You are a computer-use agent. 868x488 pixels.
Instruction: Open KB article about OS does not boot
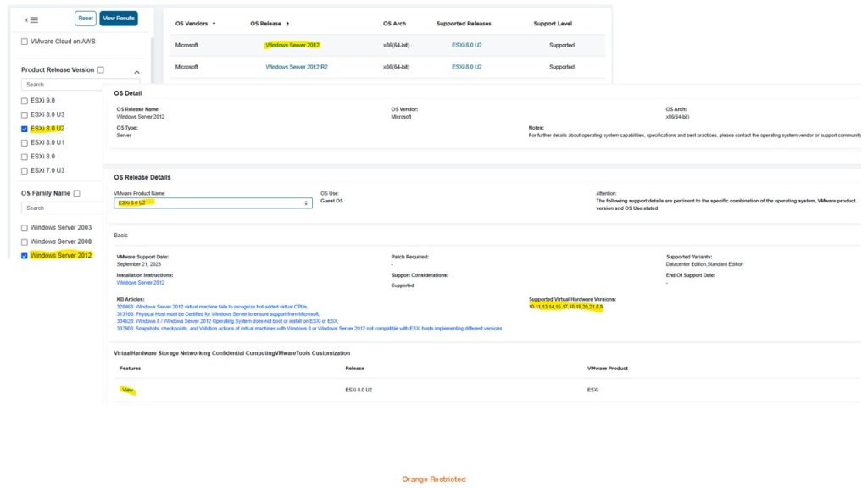(x=227, y=321)
